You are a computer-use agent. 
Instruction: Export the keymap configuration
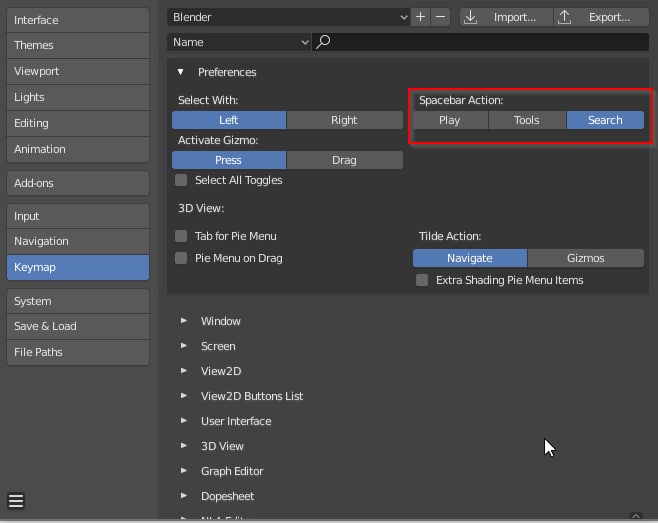(x=601, y=17)
